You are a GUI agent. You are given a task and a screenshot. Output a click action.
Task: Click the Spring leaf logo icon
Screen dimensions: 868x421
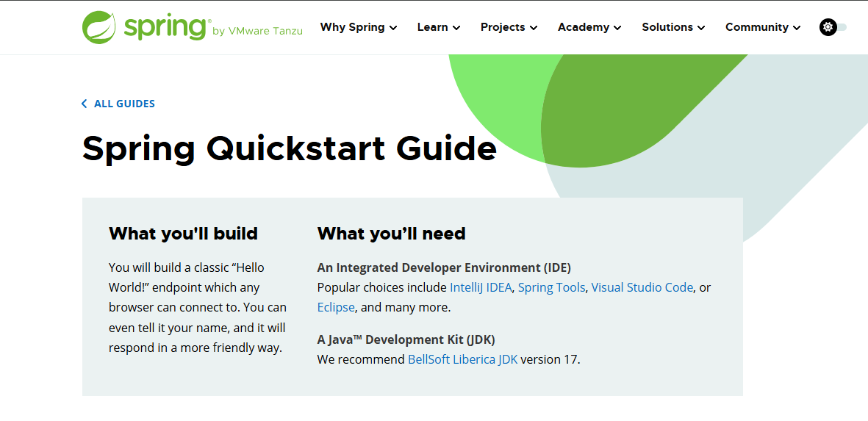point(99,27)
